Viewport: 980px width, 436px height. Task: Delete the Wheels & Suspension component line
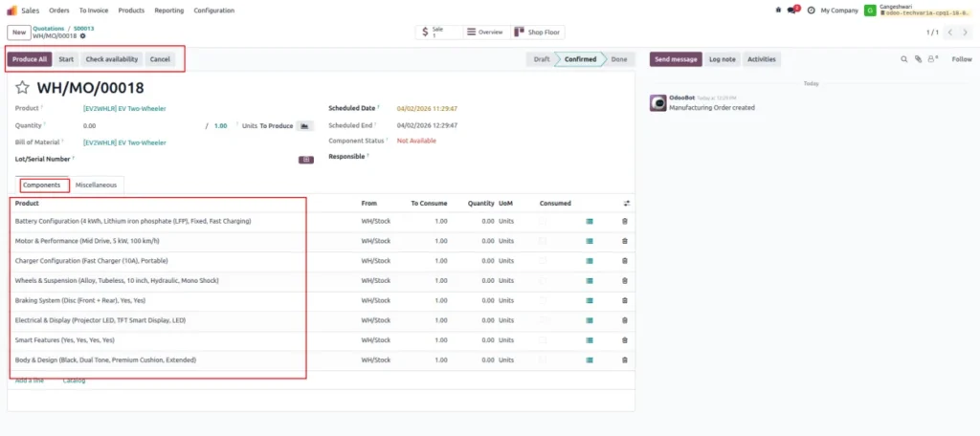624,280
